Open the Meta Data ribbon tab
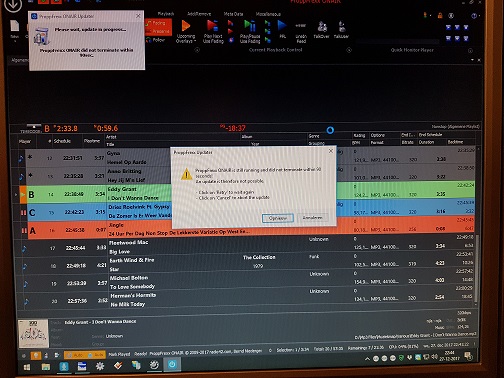The width and height of the screenshot is (504, 378). (233, 14)
